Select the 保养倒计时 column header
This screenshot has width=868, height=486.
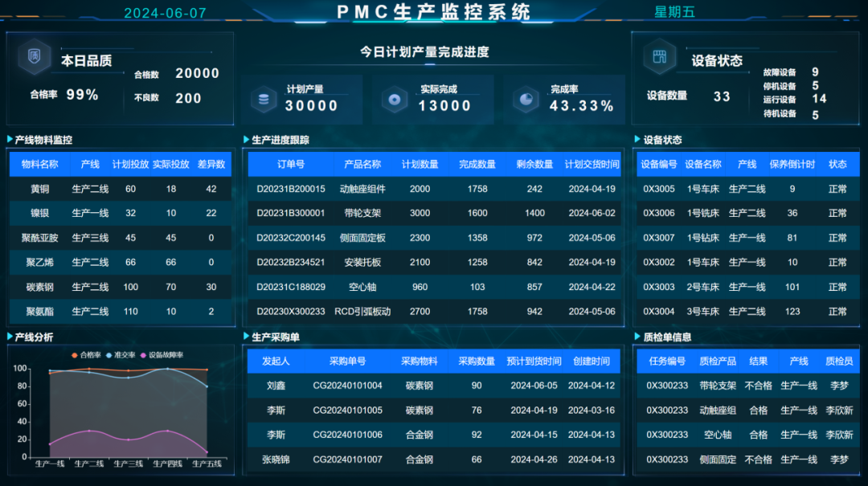(792, 165)
